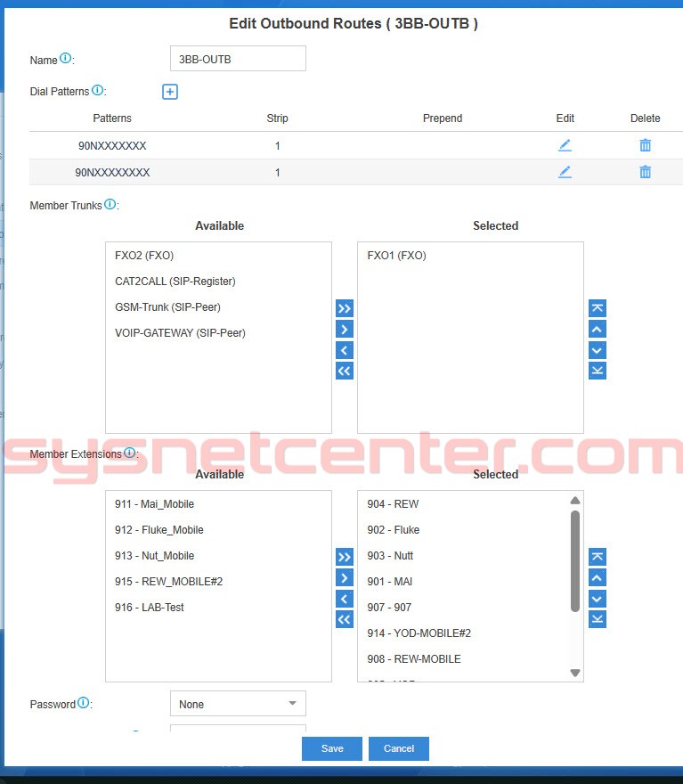This screenshot has height=784, width=683.
Task: Delete the 90NXXXXXXXXX dial pattern
Action: (x=645, y=172)
